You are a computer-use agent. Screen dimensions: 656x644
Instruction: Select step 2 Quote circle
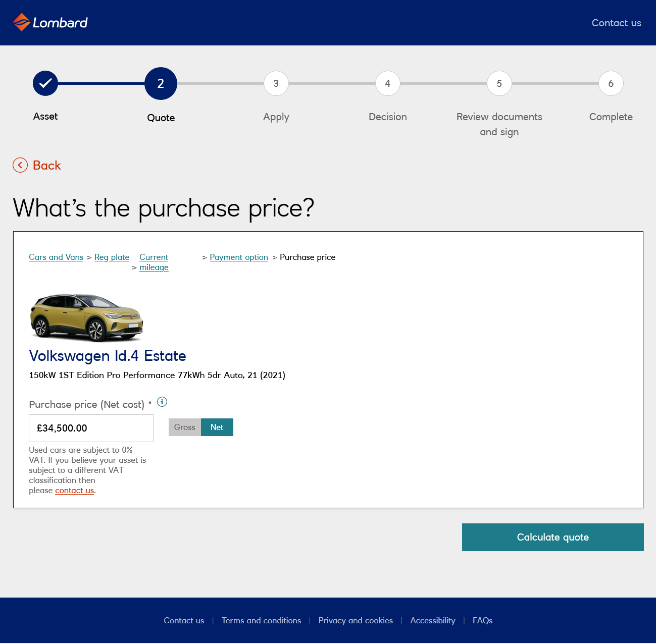tap(161, 83)
